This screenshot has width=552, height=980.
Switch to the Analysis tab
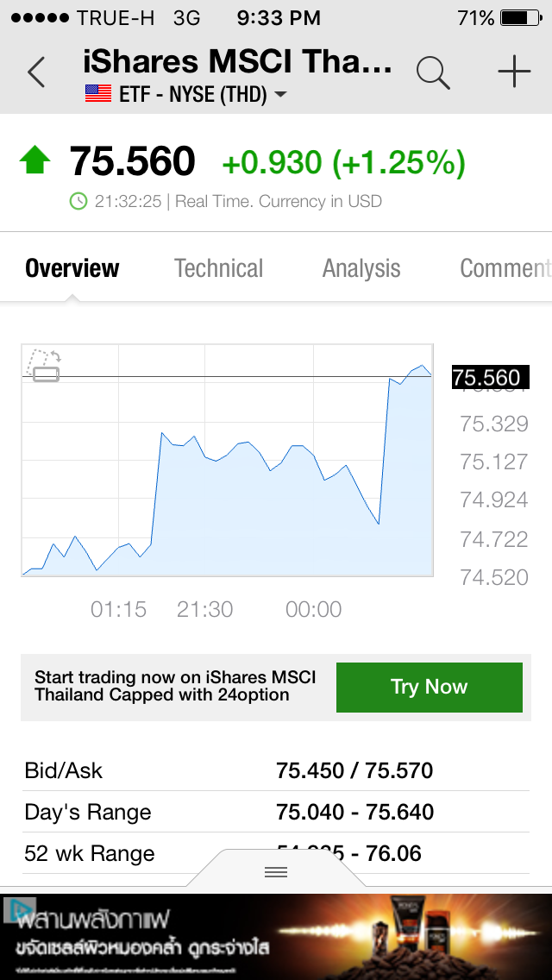361,268
